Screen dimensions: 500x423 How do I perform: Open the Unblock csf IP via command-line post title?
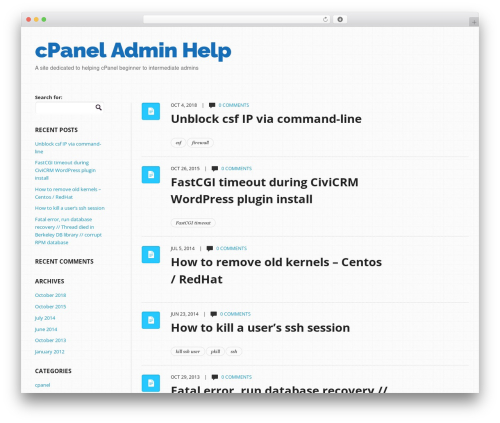[266, 119]
